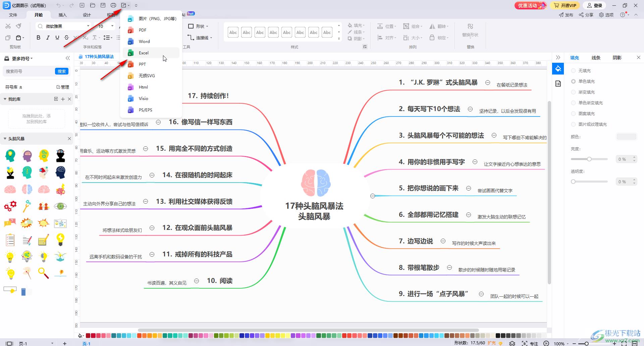644x346 pixels.
Task: Collapse branch '10. 阅读' toggle
Action: [197, 281]
